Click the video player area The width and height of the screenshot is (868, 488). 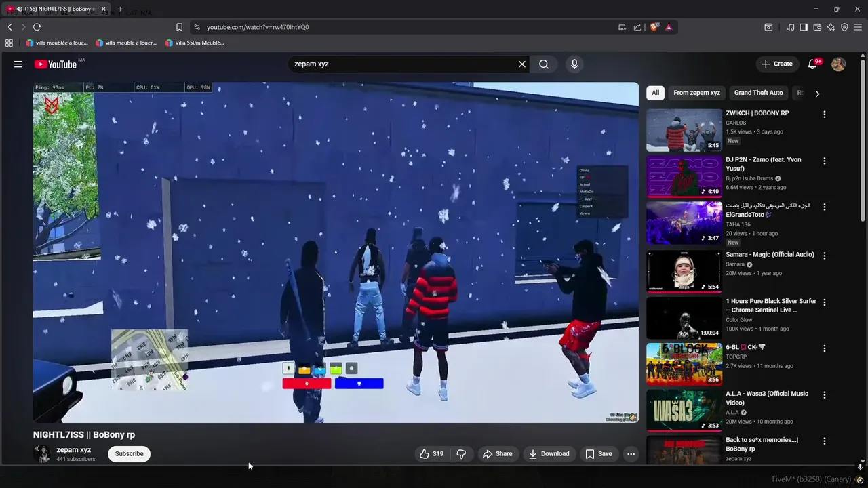[x=336, y=253]
